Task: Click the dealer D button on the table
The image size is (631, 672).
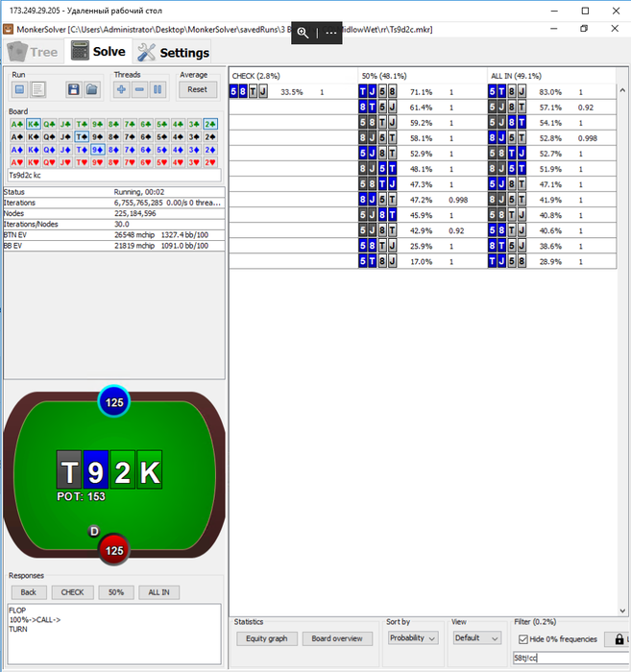Action: pos(94,532)
